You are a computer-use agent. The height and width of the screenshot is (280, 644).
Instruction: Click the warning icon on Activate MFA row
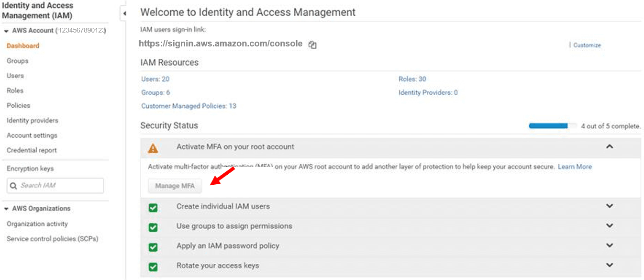pos(153,148)
